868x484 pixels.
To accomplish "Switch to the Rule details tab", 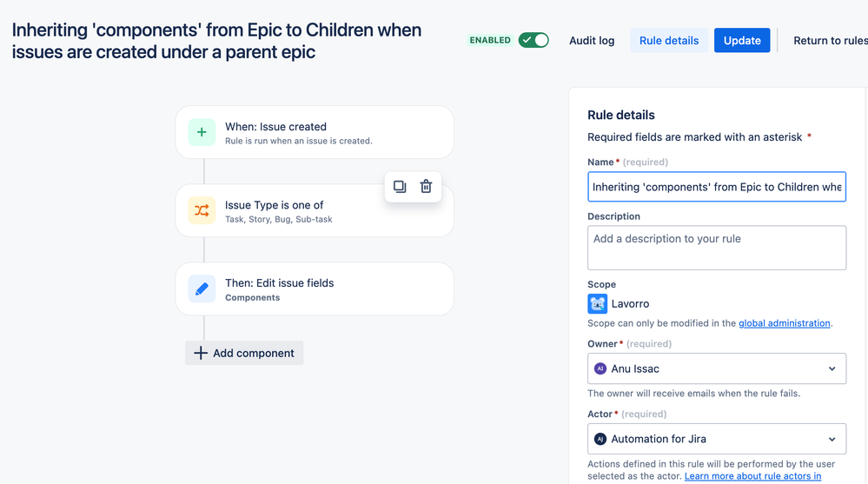I will (x=669, y=41).
